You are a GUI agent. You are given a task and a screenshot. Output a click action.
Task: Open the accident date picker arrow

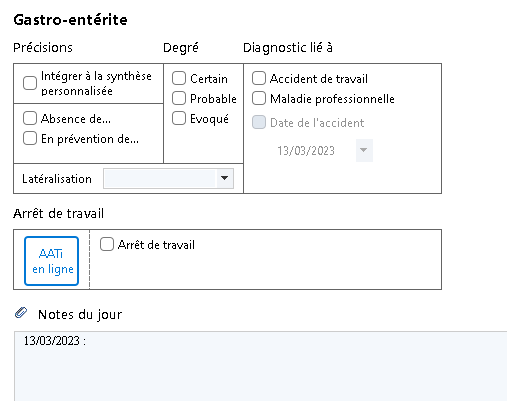coord(364,150)
